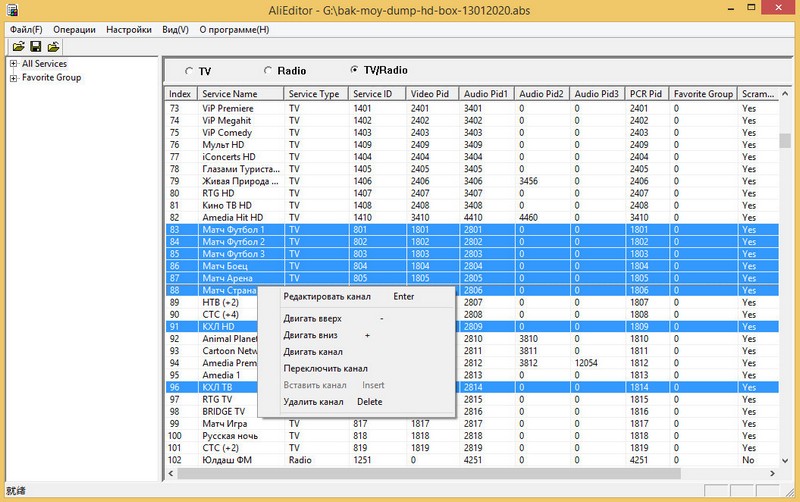
Task: Select the iConcerts HD channel row
Action: tap(472, 157)
